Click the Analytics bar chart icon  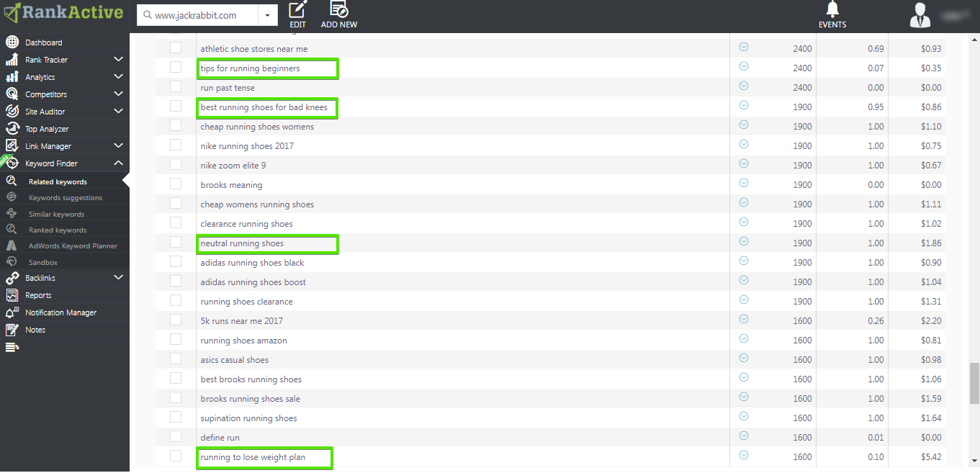(x=12, y=77)
